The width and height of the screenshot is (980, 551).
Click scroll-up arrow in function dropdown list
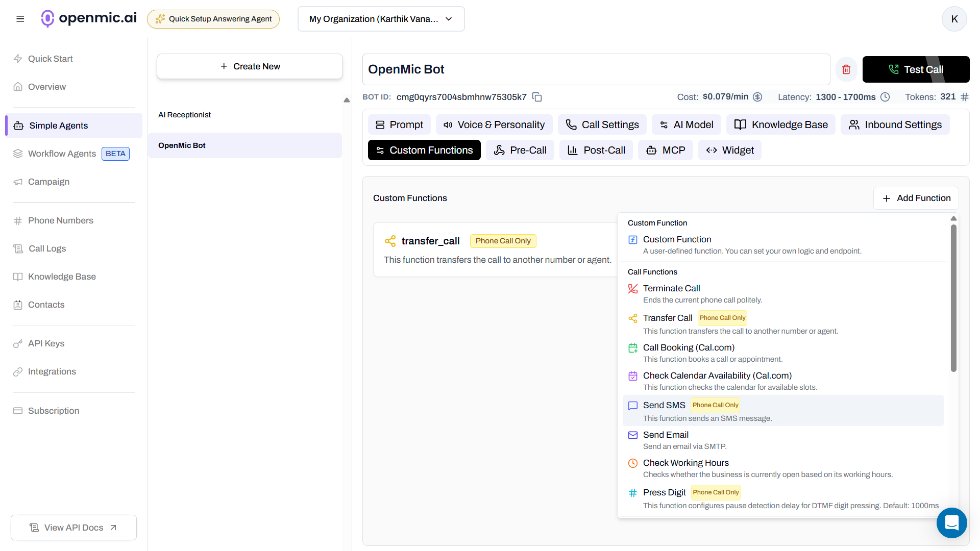pos(953,218)
